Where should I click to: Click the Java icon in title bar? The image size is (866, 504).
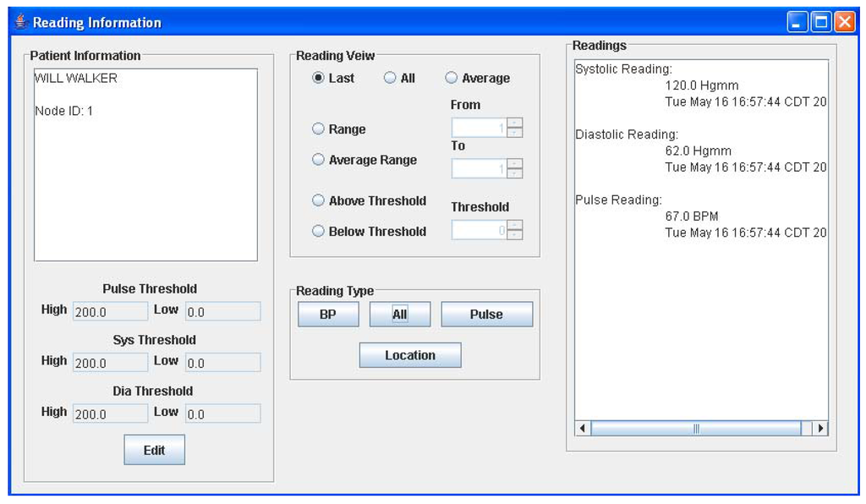20,22
